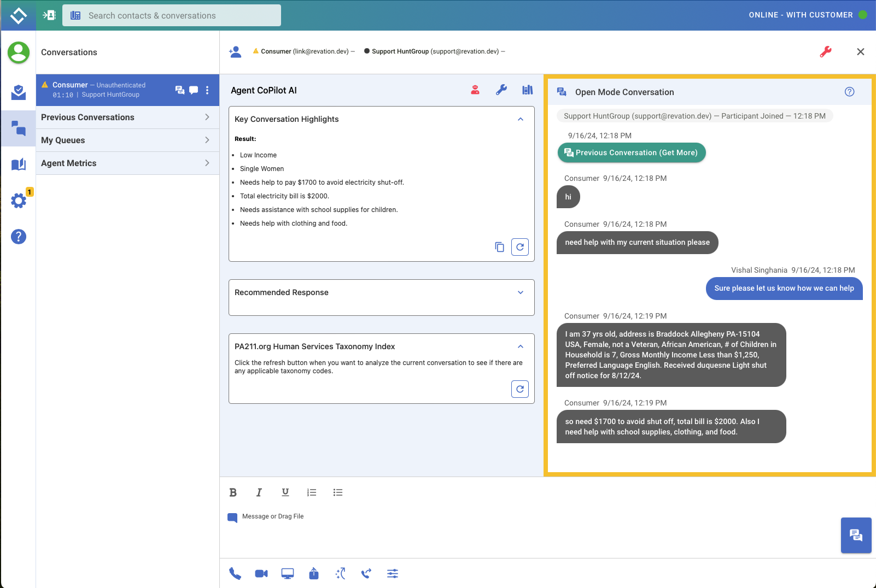Open the CoPilot wrench settings icon
Viewport: 876px width, 588px height.
point(501,90)
